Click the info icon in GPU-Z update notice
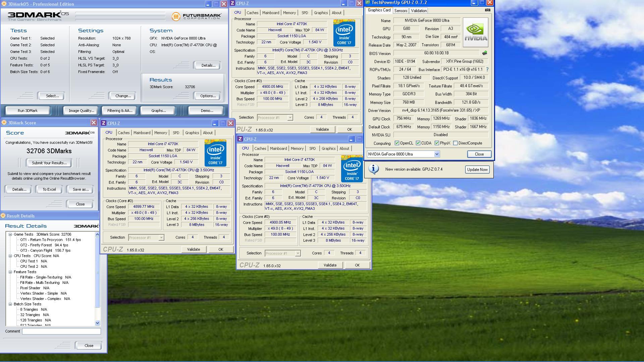This screenshot has width=644, height=362. point(373,169)
